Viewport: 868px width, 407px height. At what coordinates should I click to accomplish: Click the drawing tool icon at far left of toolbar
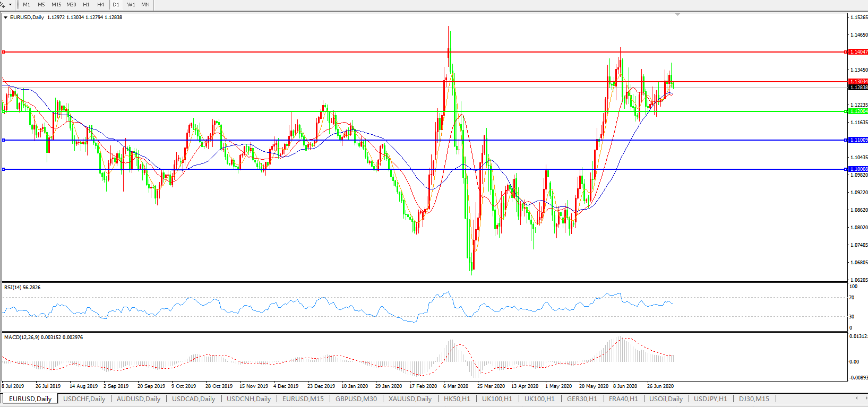(3, 4)
